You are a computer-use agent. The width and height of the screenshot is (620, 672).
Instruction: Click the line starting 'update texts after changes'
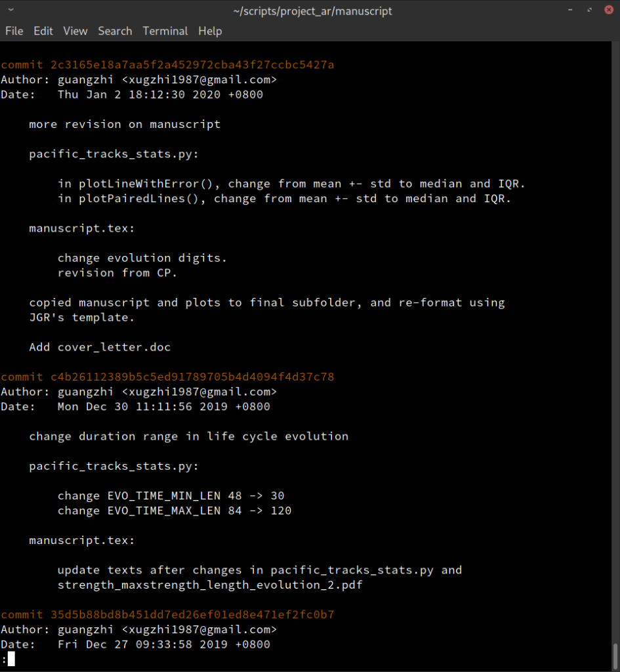[x=260, y=570]
